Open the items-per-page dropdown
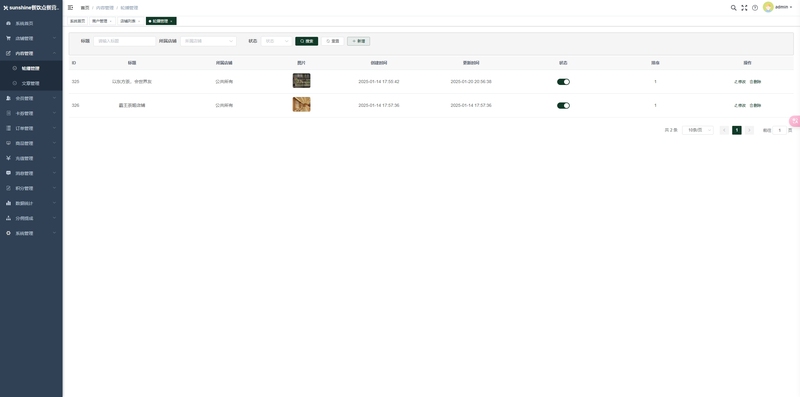The width and height of the screenshot is (800, 397). (x=698, y=130)
